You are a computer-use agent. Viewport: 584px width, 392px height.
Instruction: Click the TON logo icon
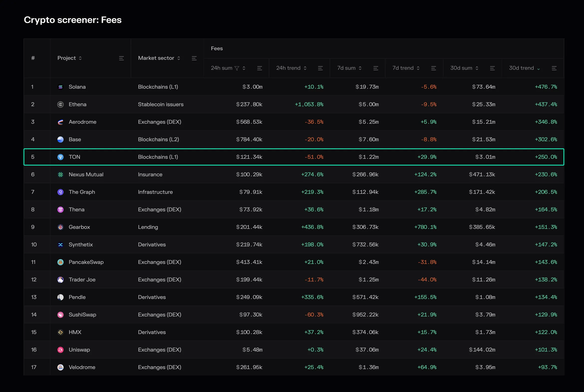(60, 157)
